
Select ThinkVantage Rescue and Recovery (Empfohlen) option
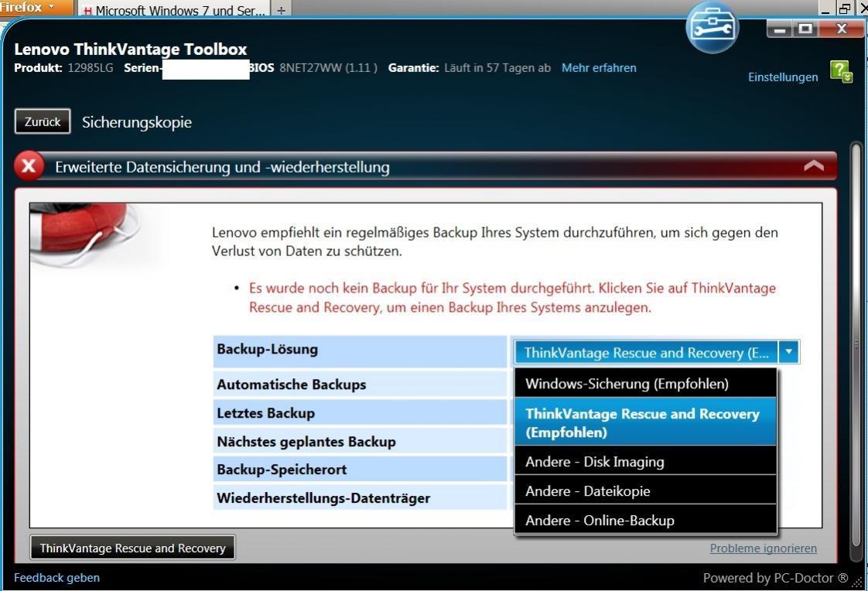645,423
